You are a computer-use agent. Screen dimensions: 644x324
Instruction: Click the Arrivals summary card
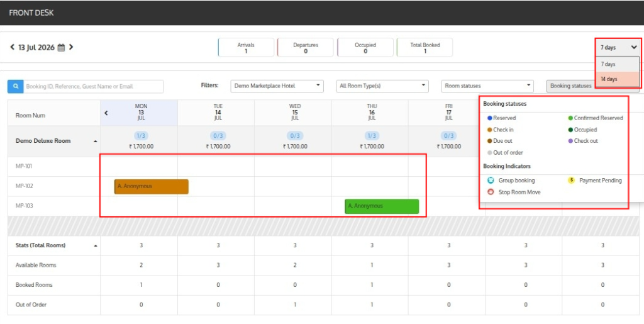[246, 48]
